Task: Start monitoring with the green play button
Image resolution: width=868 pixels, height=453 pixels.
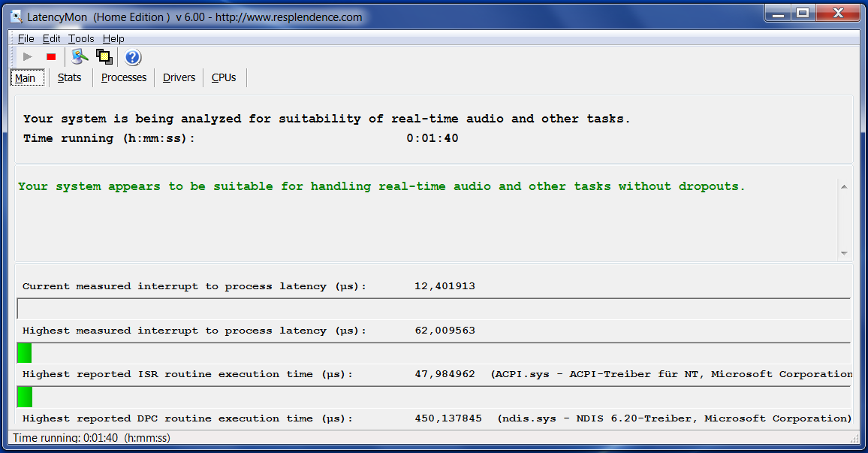Action: click(27, 56)
